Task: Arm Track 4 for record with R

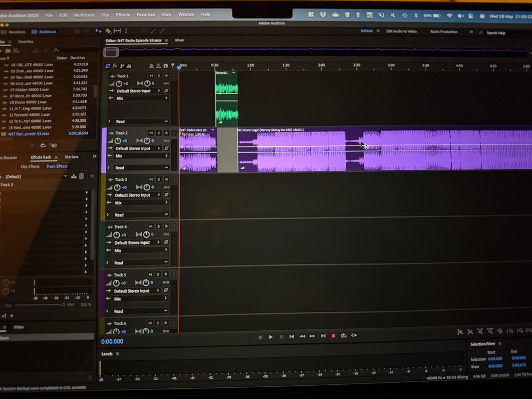Action: tap(166, 226)
